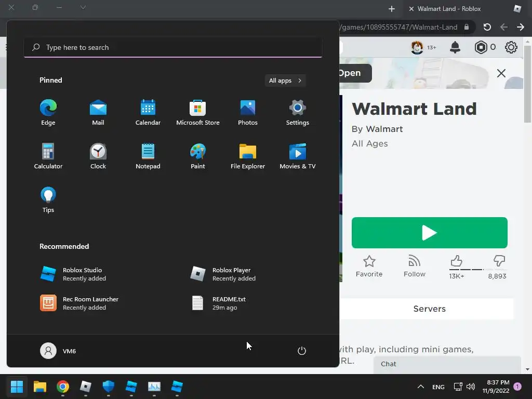This screenshot has height=399, width=532.
Task: Open the Calendar app
Action: pos(148,113)
